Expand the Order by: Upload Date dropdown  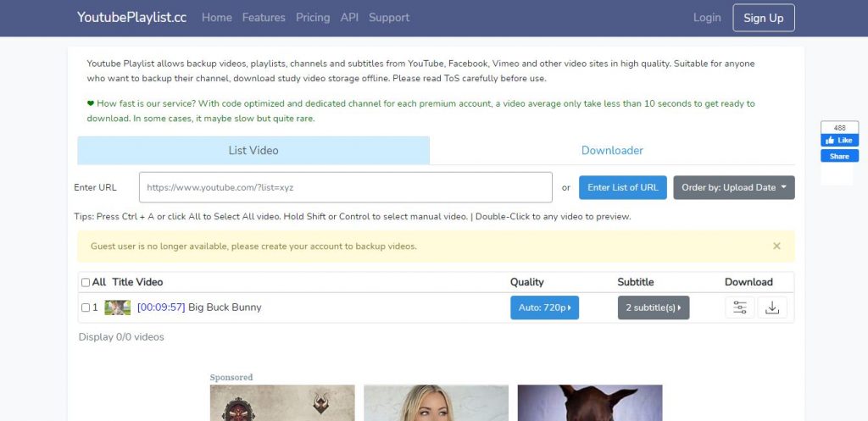point(733,187)
